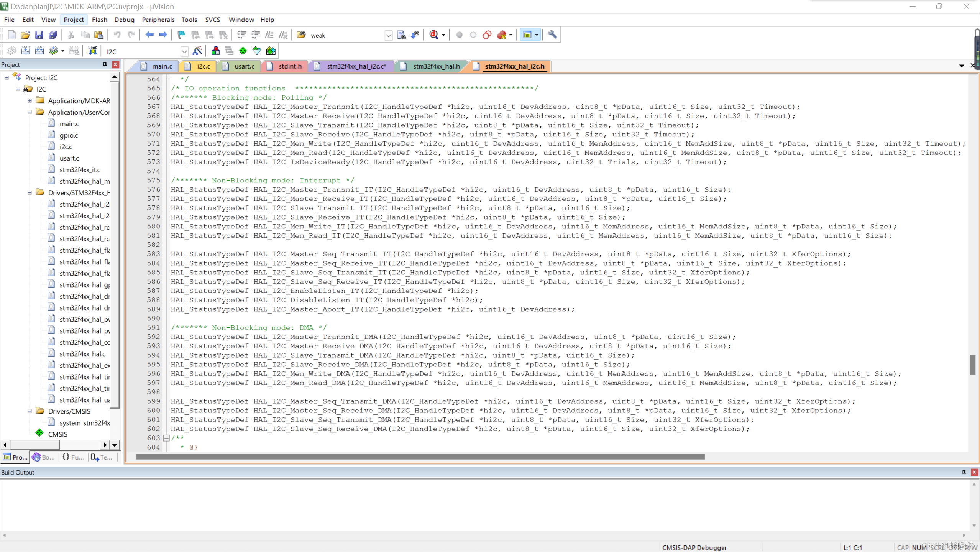The width and height of the screenshot is (980, 552).
Task: Select i2c.c in the project tree
Action: 66,146
